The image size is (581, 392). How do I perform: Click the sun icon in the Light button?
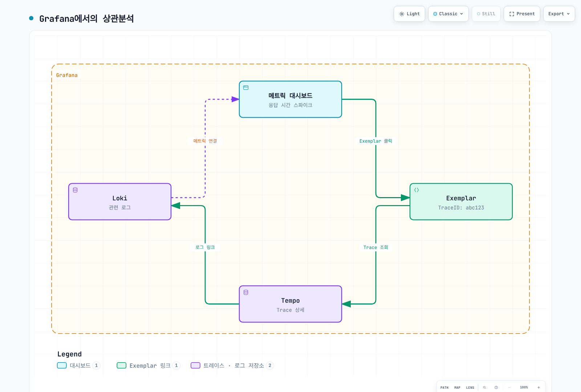[x=402, y=14]
